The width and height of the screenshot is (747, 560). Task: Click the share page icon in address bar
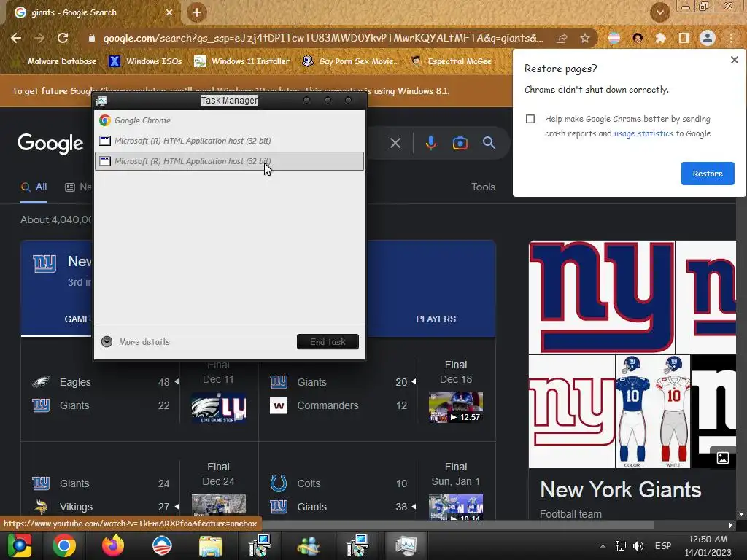click(562, 38)
